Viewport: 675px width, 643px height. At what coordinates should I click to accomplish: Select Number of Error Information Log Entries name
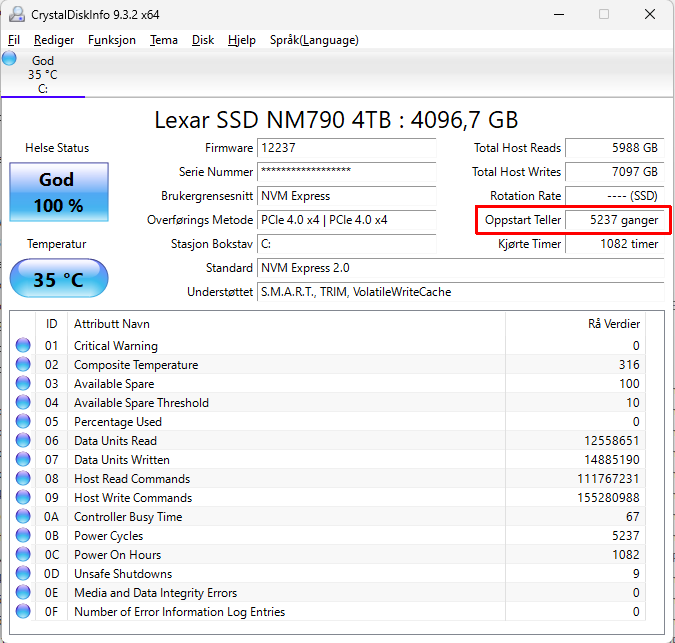pyautogui.click(x=180, y=612)
